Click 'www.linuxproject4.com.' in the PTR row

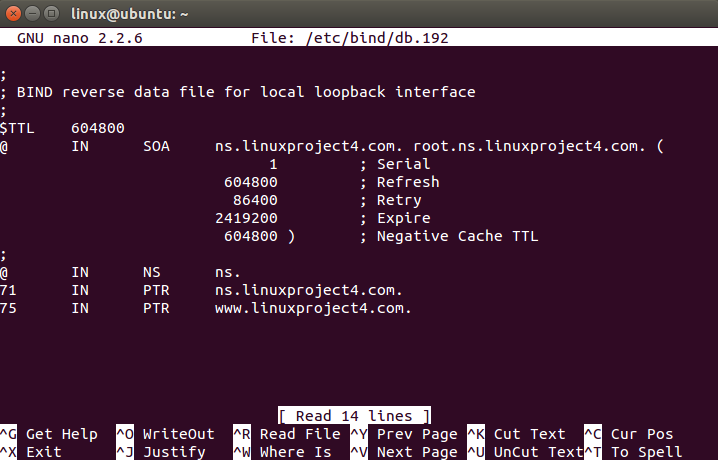(x=313, y=308)
